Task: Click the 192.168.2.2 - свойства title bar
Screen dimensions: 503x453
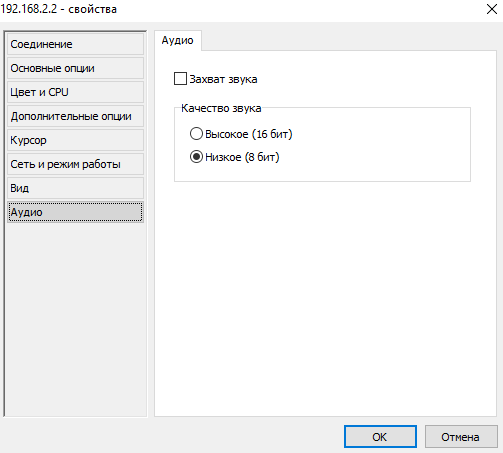Action: (x=58, y=9)
